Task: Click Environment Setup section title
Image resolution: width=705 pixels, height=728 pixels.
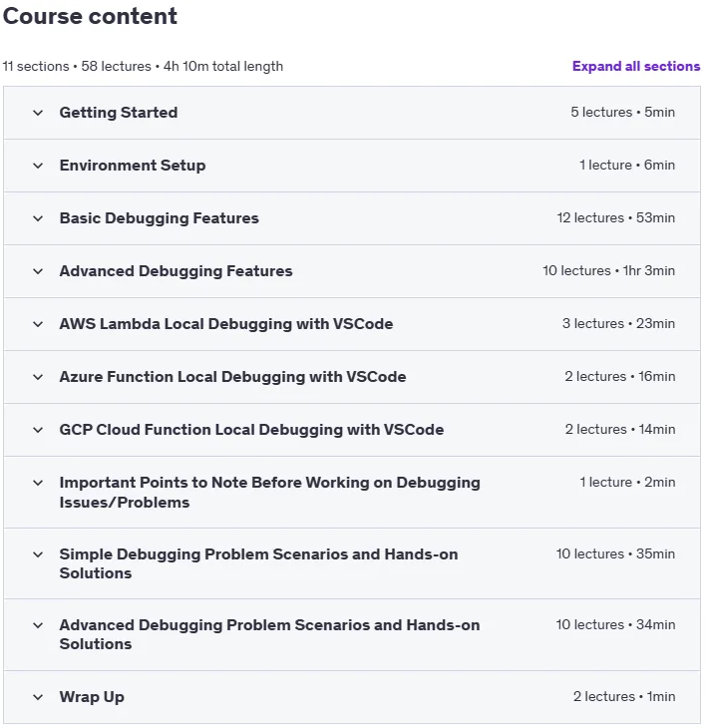Action: click(133, 166)
